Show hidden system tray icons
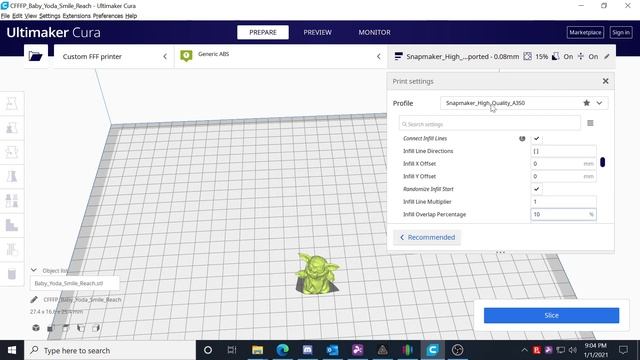The height and width of the screenshot is (360, 640). click(x=524, y=350)
